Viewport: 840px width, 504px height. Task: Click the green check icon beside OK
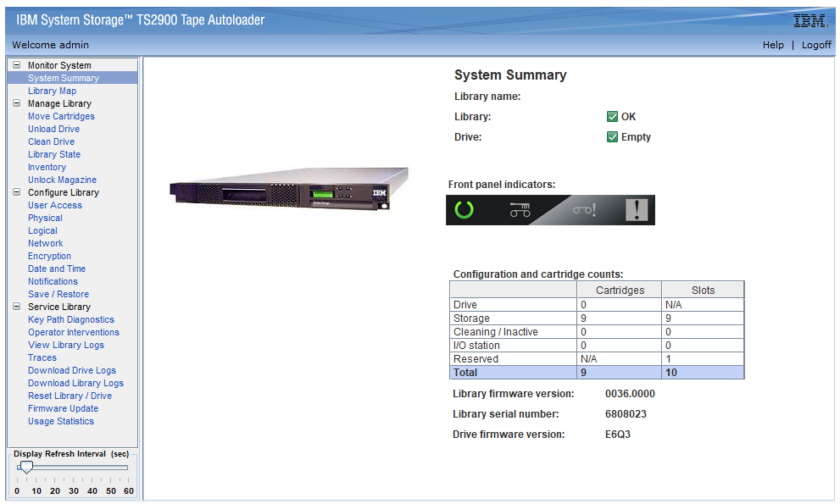click(x=612, y=116)
